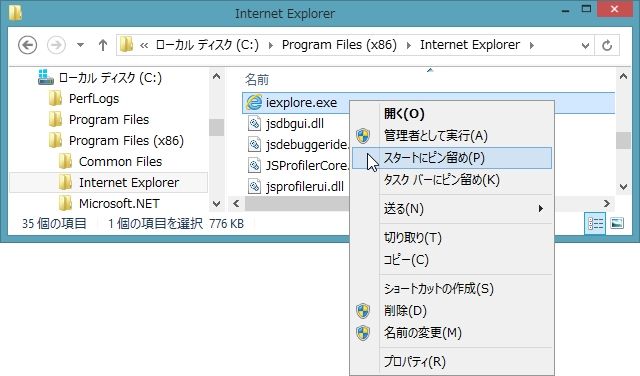The image size is (640, 376).
Task: Click the title bar folder icon
Action: click(x=16, y=13)
